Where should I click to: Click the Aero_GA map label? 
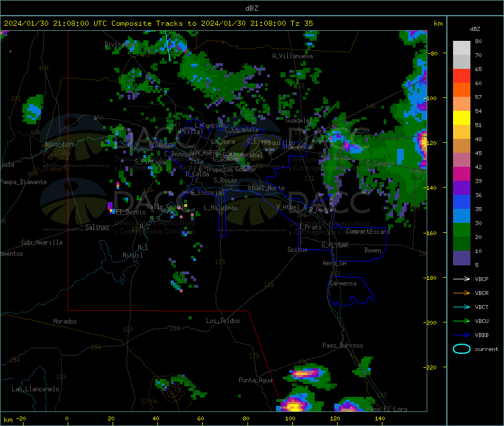[334, 263]
